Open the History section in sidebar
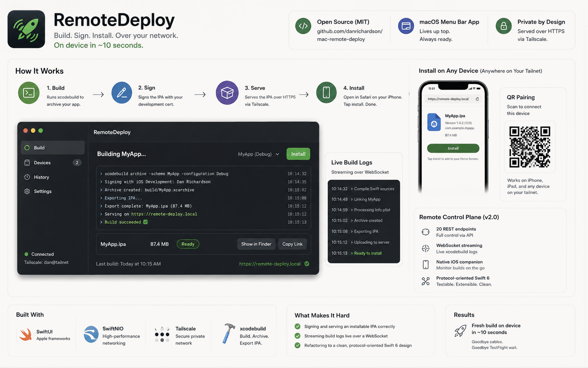588x368 pixels. [x=53, y=177]
